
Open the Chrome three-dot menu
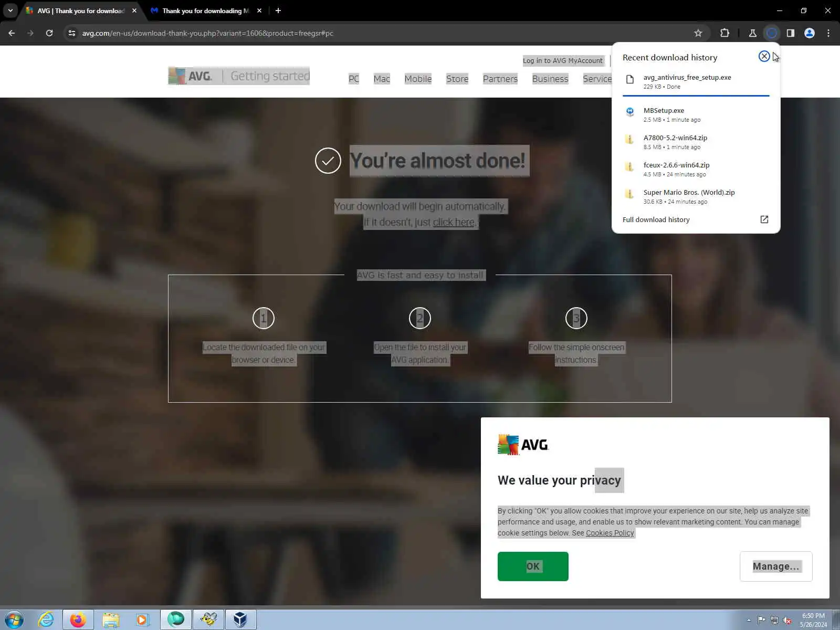(828, 33)
